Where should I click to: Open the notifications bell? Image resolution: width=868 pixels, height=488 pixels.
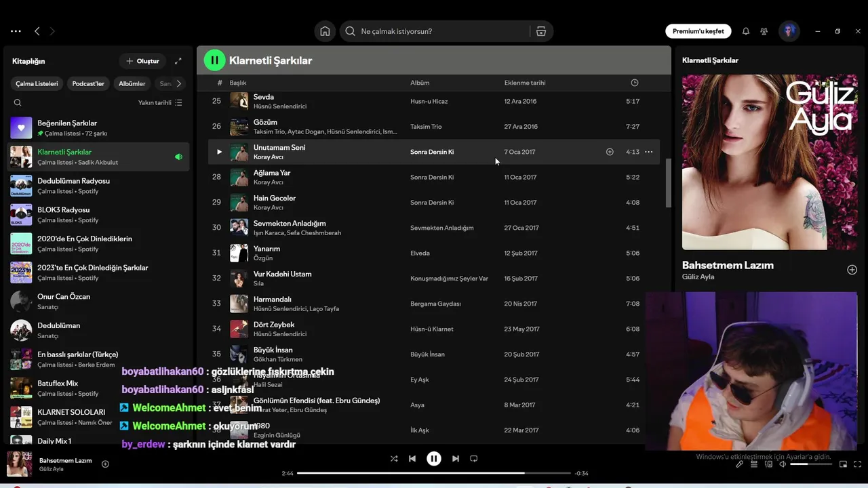click(x=746, y=31)
